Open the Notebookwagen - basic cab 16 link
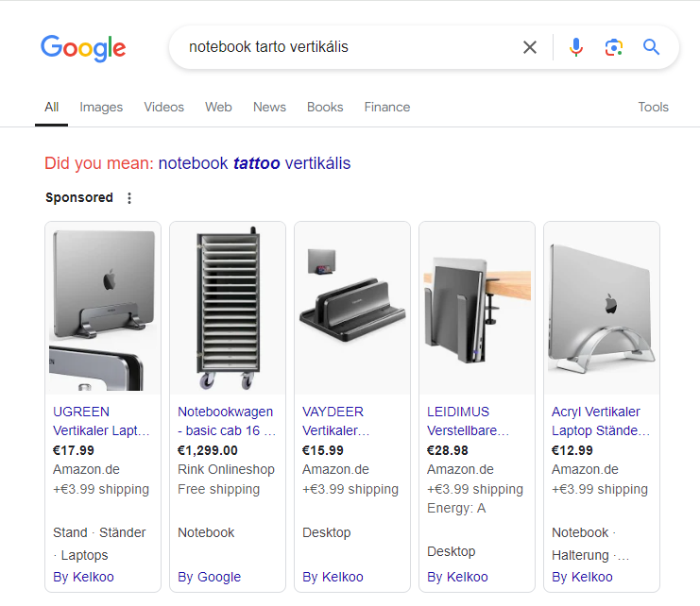The width and height of the screenshot is (700, 606). tap(227, 421)
